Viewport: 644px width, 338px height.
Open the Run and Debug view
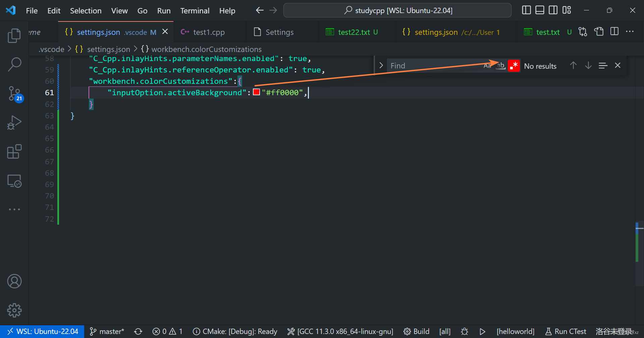(x=14, y=122)
